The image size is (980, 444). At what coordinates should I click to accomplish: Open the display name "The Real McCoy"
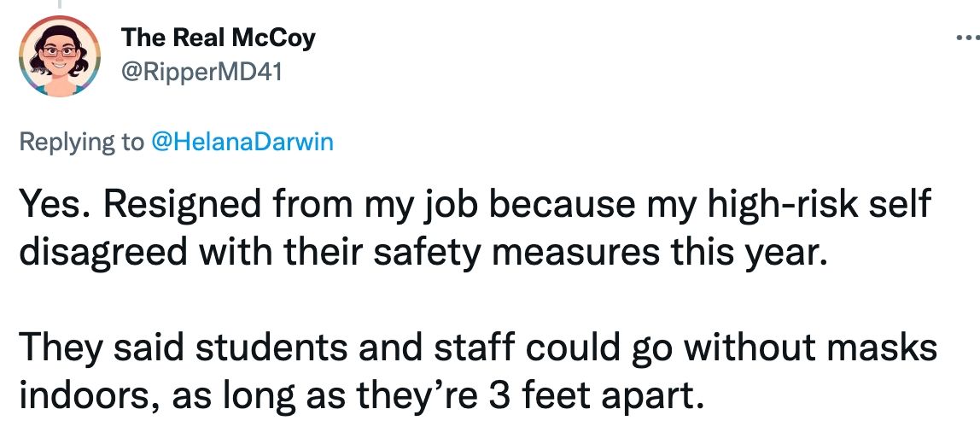pyautogui.click(x=218, y=38)
